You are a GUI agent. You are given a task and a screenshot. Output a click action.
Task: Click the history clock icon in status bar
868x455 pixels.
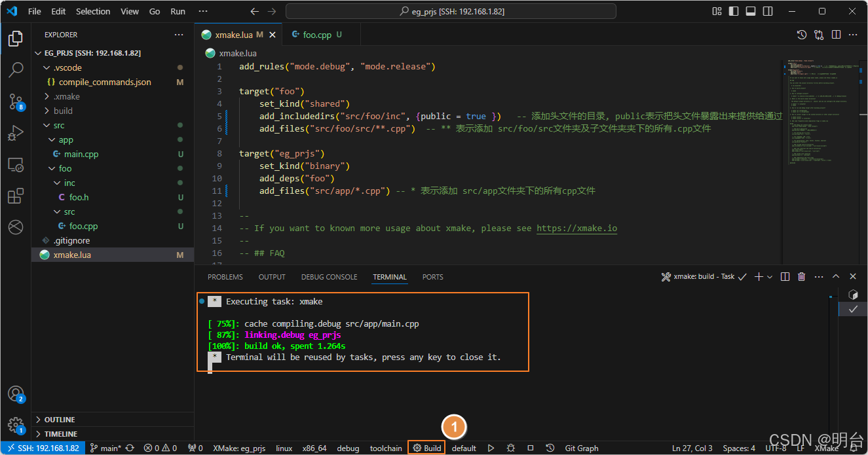(x=550, y=448)
